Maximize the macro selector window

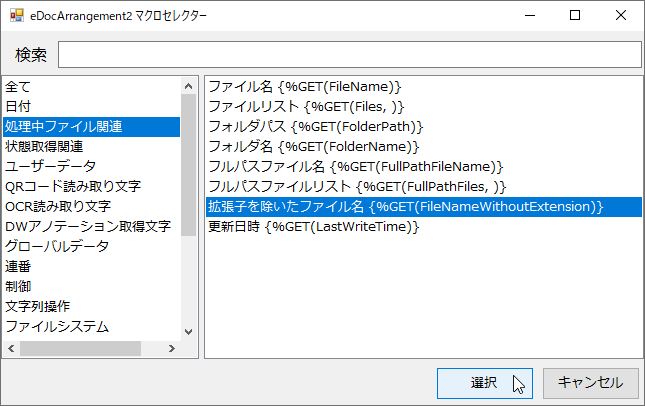coord(575,15)
